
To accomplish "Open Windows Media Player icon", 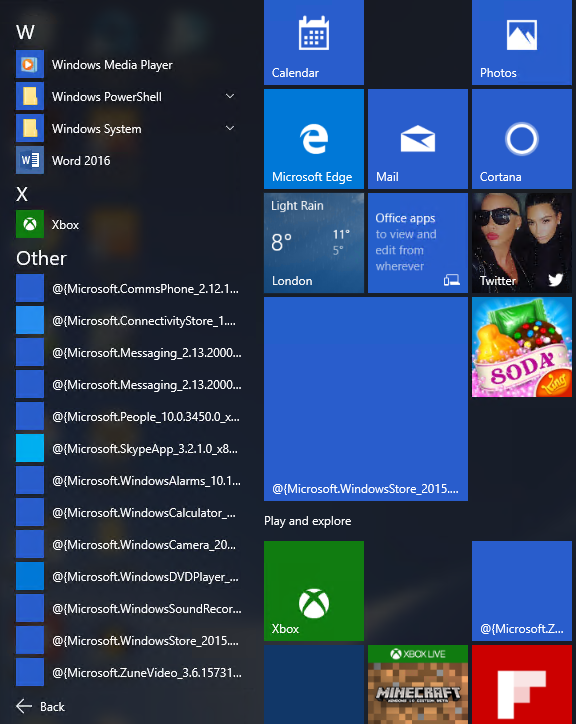I will 30,64.
